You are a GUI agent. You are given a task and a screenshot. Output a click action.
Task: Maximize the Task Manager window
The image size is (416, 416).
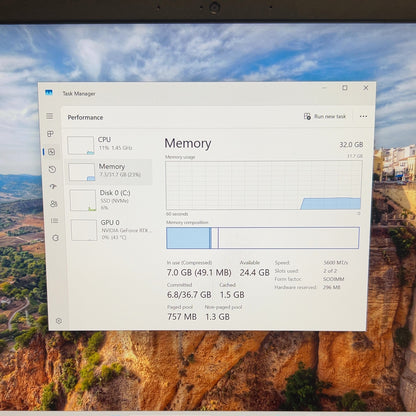click(345, 88)
